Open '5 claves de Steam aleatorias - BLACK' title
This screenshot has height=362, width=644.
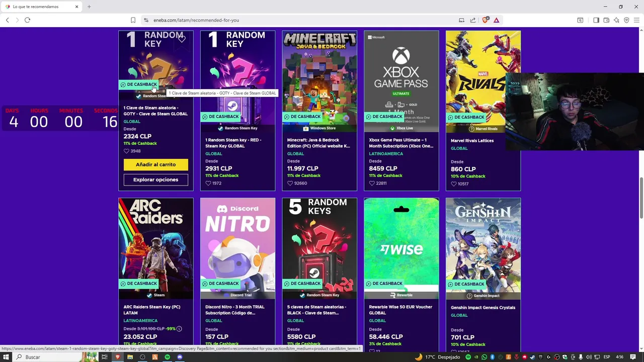(317, 310)
